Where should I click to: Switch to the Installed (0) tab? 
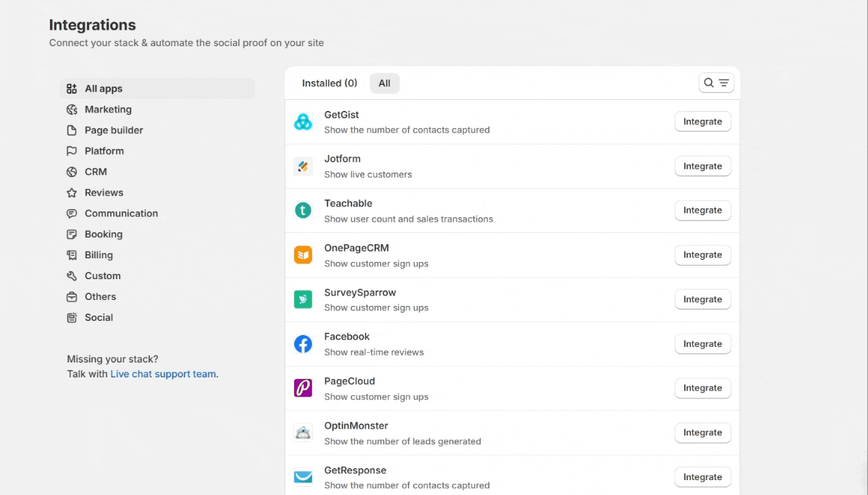coord(329,83)
